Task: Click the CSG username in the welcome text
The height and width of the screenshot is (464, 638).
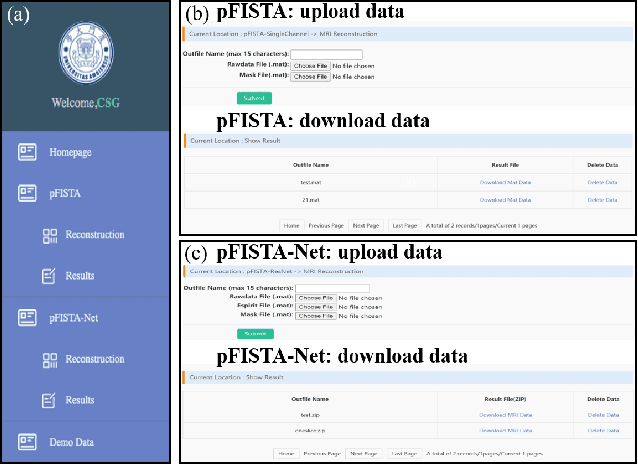Action: (108, 103)
